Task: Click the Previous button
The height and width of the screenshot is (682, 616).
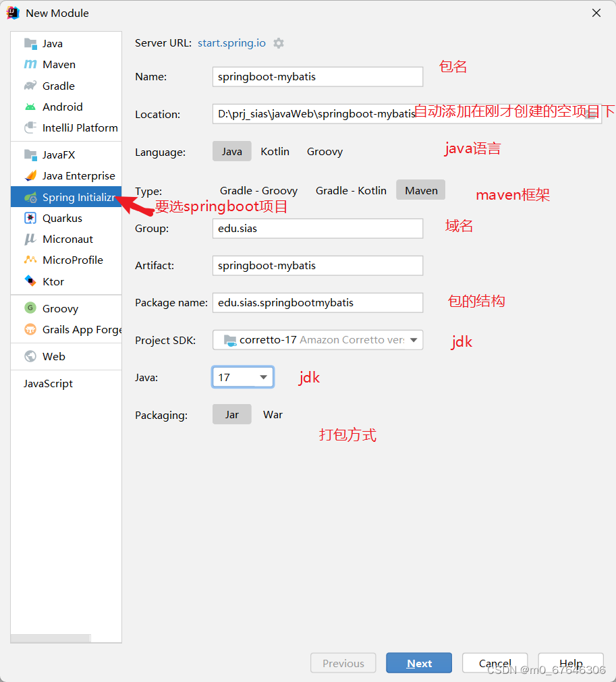Action: pos(343,663)
